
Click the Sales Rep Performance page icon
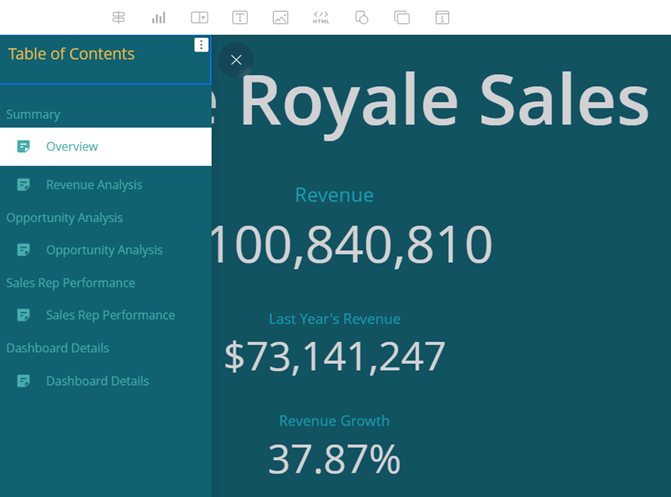[x=23, y=315]
